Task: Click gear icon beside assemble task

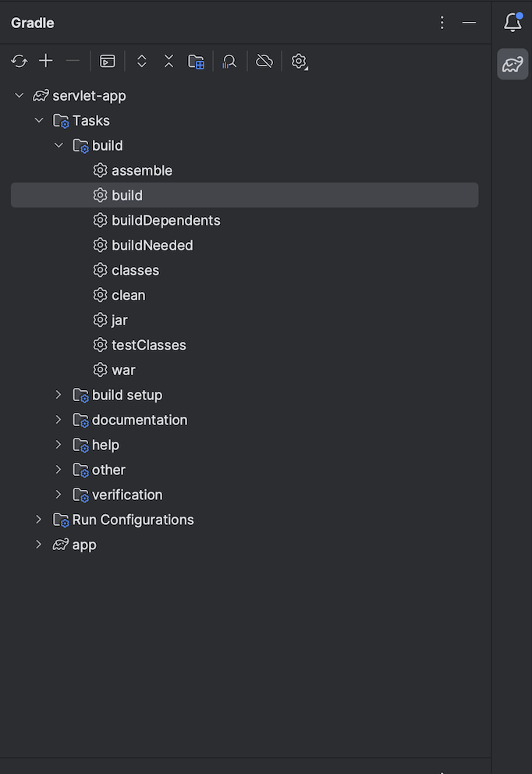Action: 100,170
